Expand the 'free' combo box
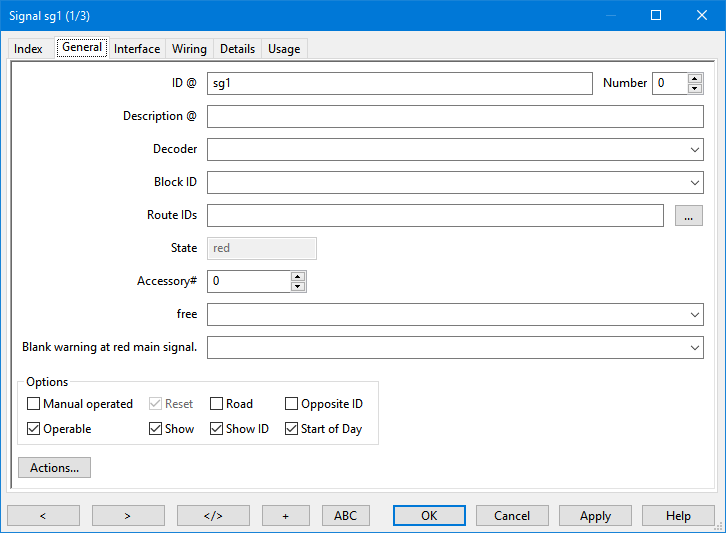This screenshot has height=533, width=726. 695,314
